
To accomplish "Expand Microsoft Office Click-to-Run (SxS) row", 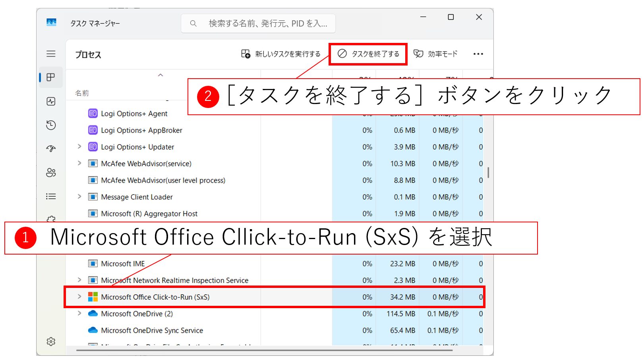I will 79,297.
